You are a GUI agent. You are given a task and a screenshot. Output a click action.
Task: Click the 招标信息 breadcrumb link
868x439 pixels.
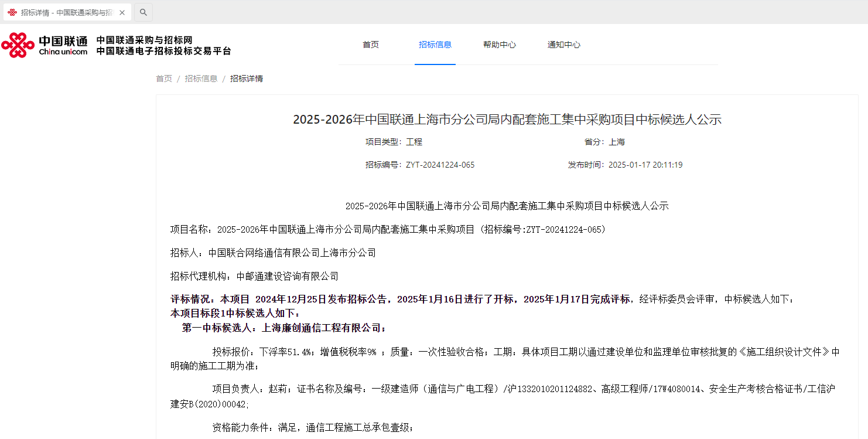click(201, 79)
